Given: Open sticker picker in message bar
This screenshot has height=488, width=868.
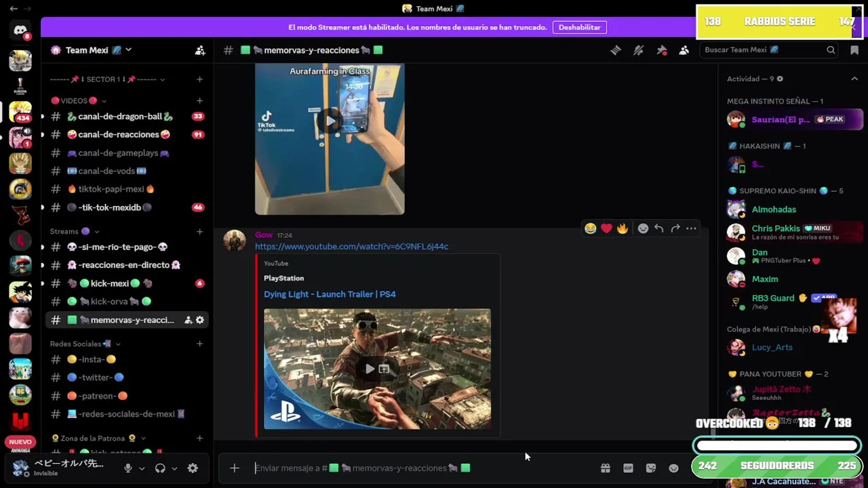Looking at the screenshot, I should (651, 468).
